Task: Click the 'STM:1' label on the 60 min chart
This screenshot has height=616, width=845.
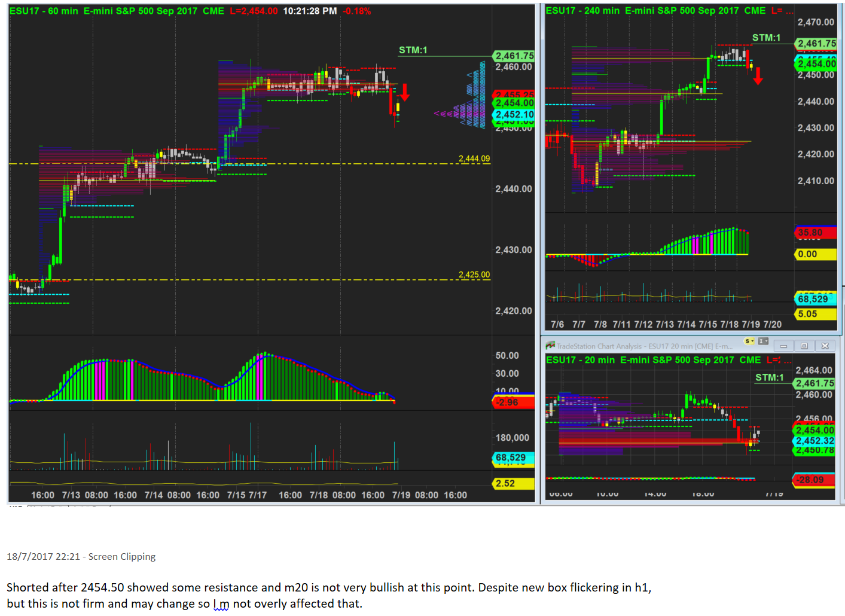Action: click(x=413, y=50)
